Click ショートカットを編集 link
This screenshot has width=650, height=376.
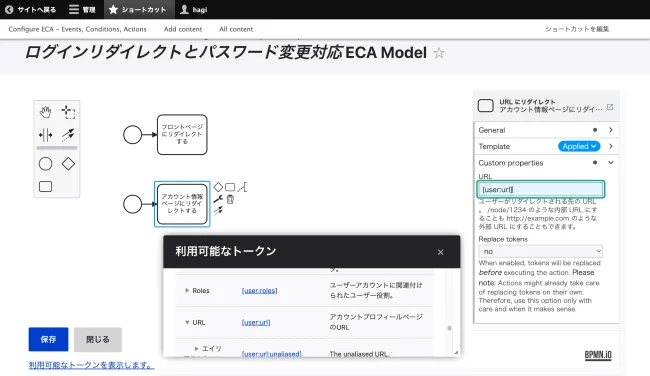point(577,29)
